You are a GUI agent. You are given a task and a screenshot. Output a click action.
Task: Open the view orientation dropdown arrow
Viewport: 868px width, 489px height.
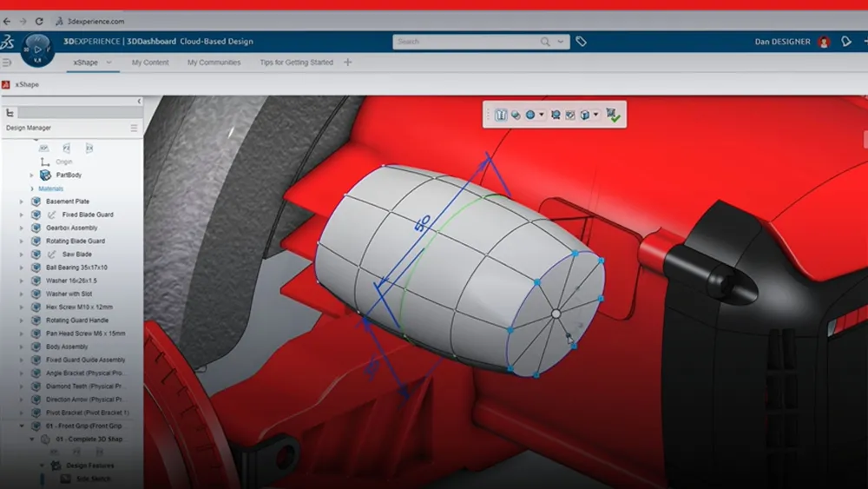click(x=595, y=115)
